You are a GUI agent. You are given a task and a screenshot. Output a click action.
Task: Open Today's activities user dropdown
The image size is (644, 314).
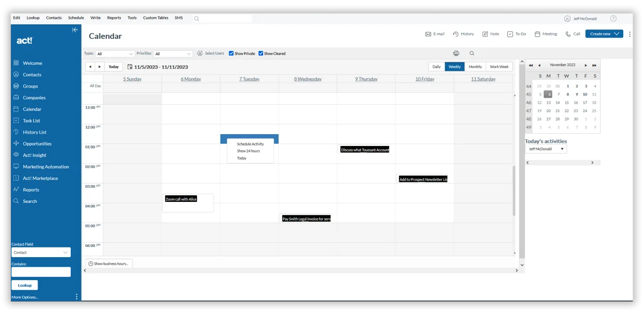(546, 149)
